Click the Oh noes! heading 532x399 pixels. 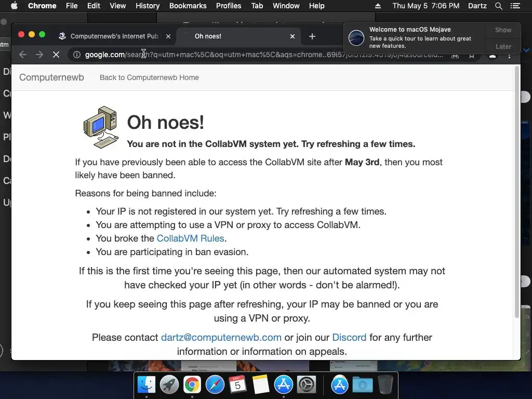click(x=165, y=123)
